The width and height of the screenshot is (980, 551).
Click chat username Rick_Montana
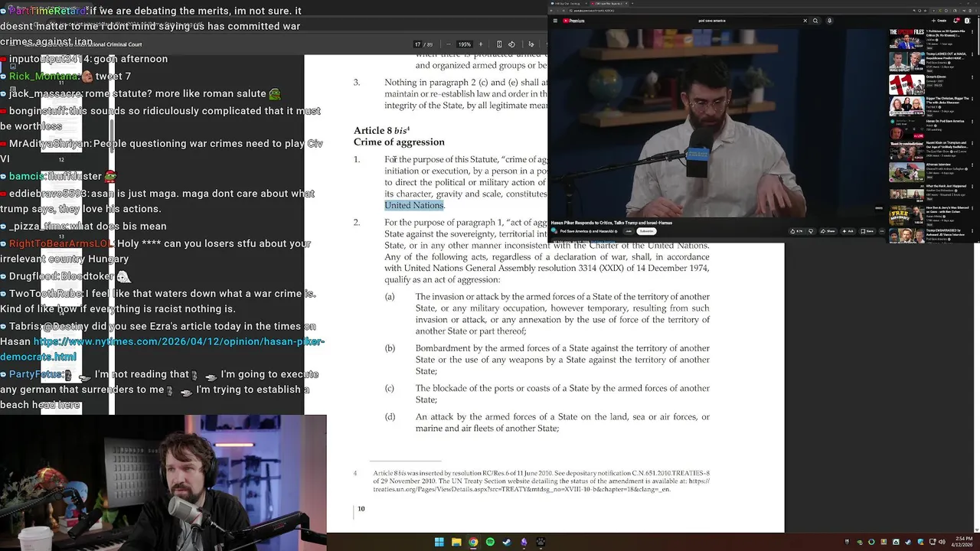pos(44,76)
